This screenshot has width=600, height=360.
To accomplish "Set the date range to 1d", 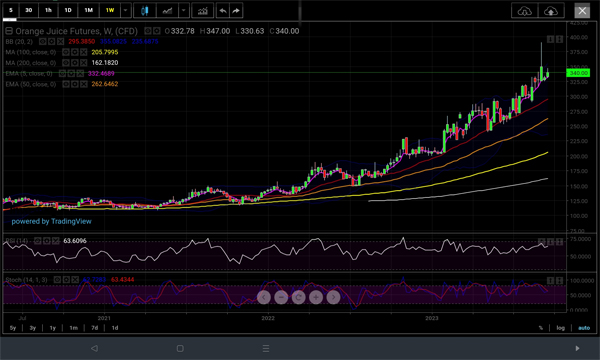I will [115, 328].
